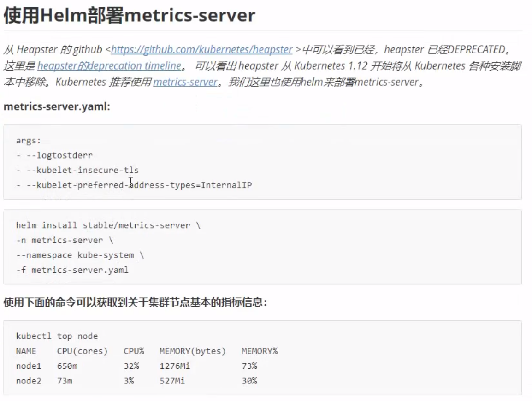Click the '30%' memory percentage
532x401 pixels.
coord(249,381)
